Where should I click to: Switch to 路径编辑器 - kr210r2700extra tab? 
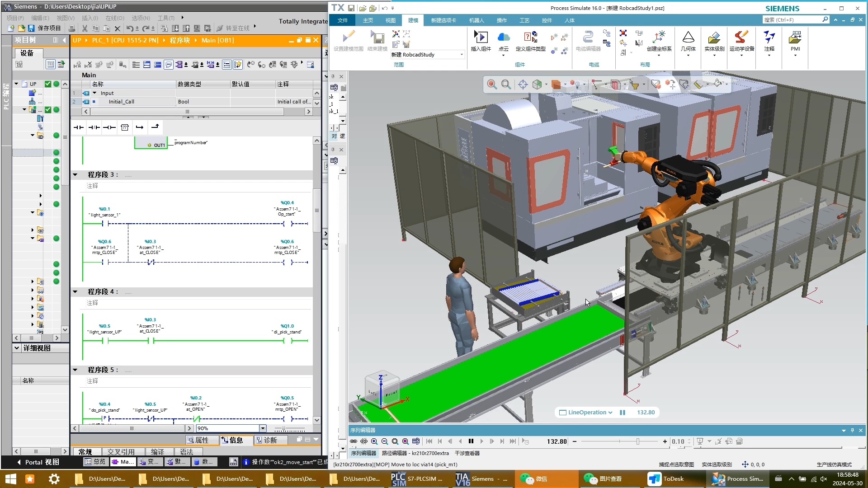pyautogui.click(x=415, y=453)
